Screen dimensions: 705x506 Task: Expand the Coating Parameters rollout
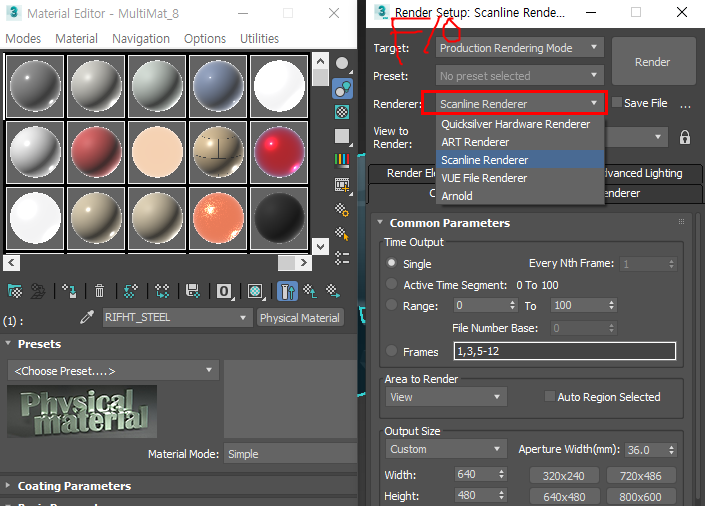pos(74,486)
